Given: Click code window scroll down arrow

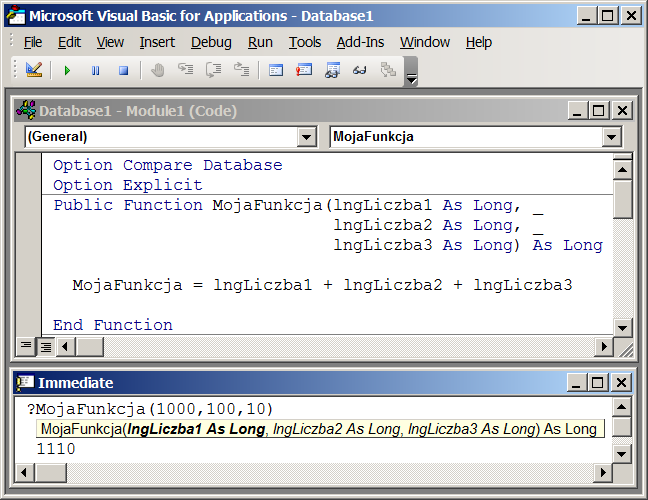Looking at the screenshot, I should coord(622,328).
